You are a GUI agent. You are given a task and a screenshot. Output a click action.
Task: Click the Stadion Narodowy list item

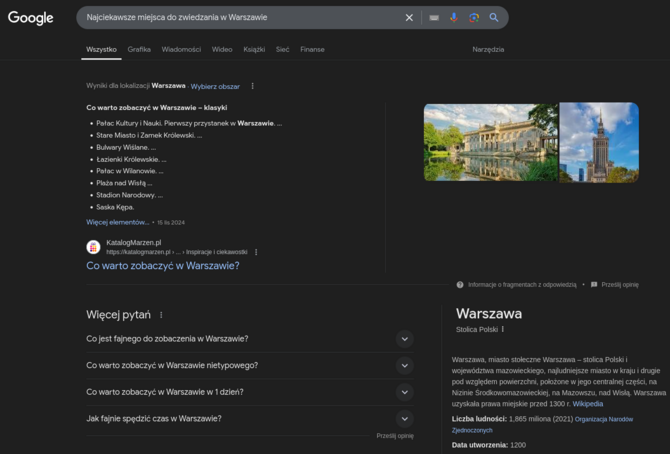129,195
